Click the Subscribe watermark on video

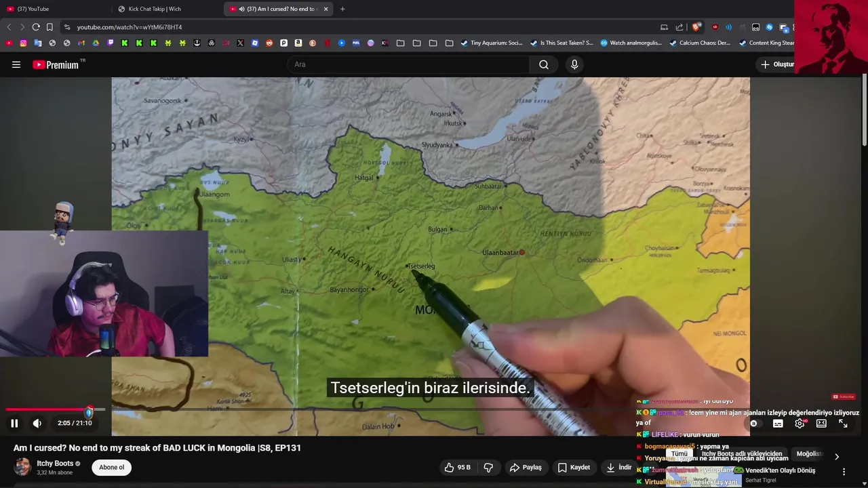pyautogui.click(x=844, y=396)
